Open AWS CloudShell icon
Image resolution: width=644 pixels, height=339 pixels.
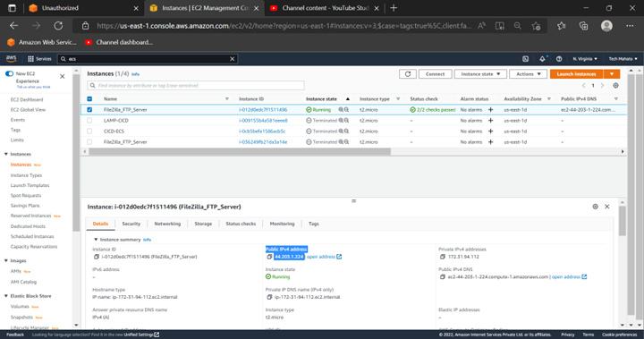pyautogui.click(x=525, y=59)
